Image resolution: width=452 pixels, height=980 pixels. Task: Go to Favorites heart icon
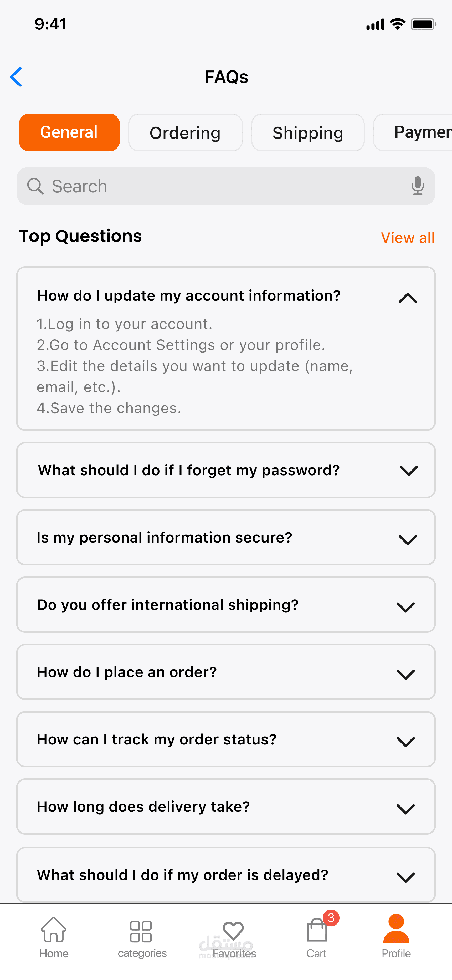pos(233,931)
